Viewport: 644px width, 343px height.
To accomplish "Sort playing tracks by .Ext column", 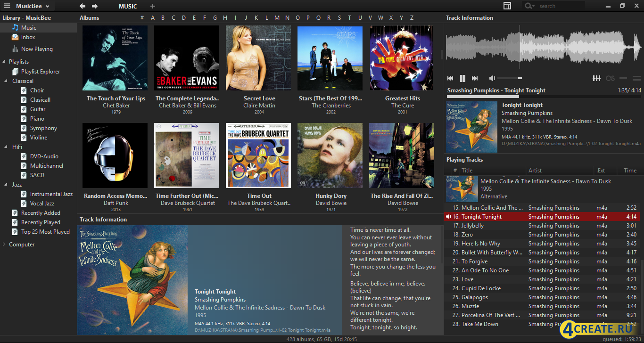I will [601, 171].
